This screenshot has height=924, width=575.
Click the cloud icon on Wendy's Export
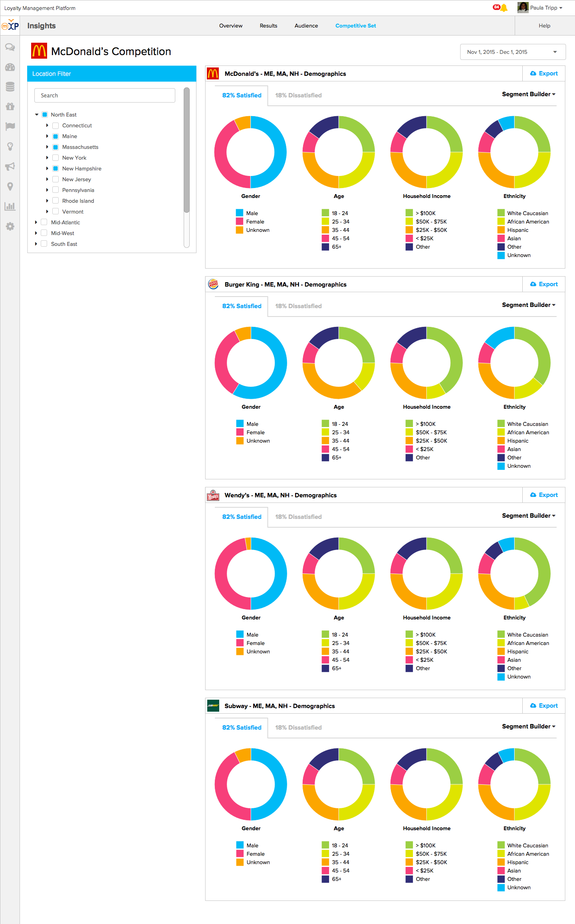point(533,495)
